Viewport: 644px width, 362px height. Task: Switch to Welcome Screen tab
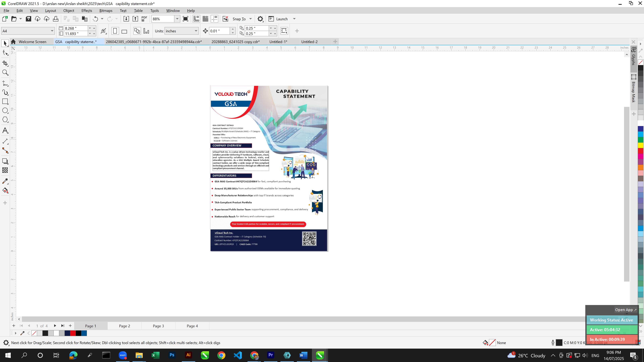tap(32, 42)
